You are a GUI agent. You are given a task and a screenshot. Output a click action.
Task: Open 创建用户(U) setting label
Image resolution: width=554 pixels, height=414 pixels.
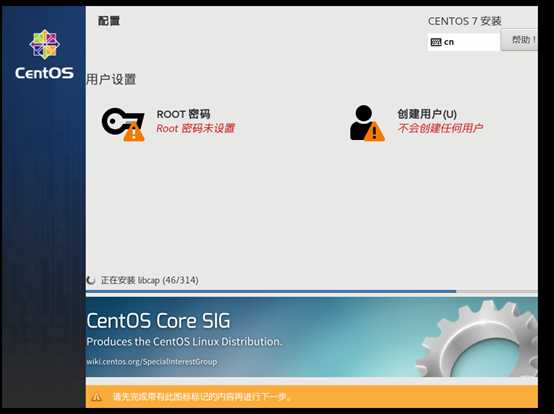[427, 114]
